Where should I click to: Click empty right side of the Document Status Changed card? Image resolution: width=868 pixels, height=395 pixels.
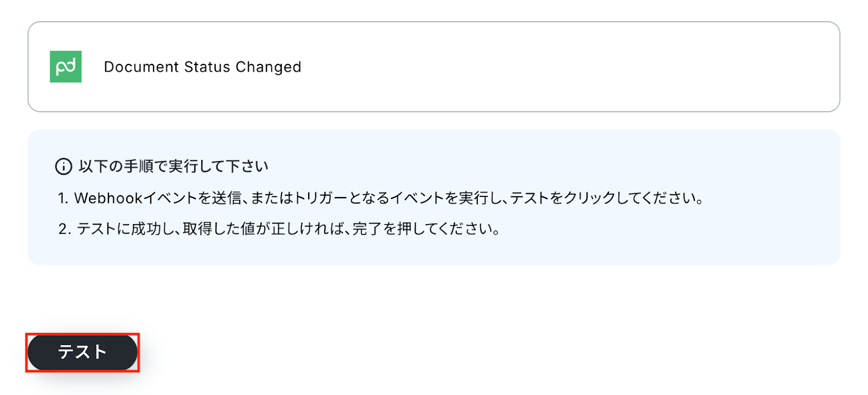(x=597, y=67)
